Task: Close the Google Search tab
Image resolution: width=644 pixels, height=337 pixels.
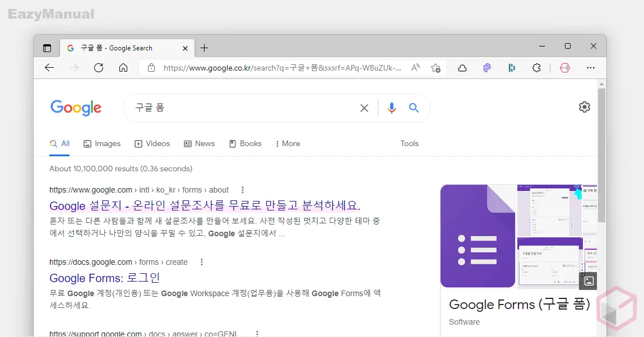Action: click(185, 48)
